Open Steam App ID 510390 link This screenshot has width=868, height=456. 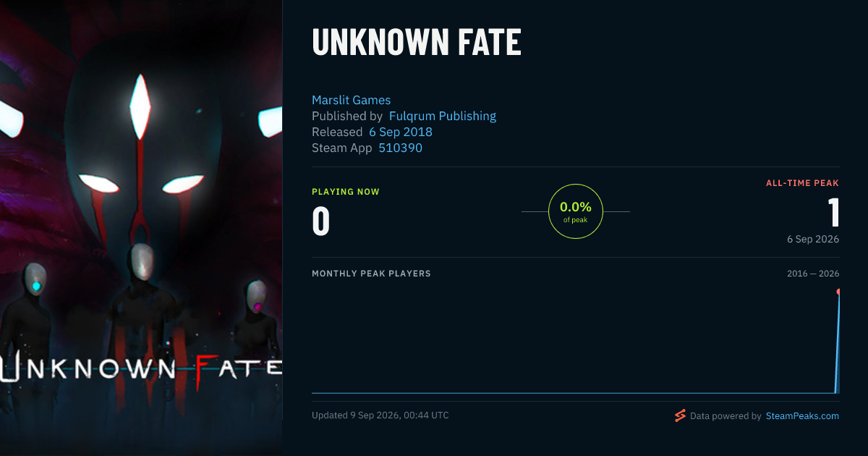[401, 148]
